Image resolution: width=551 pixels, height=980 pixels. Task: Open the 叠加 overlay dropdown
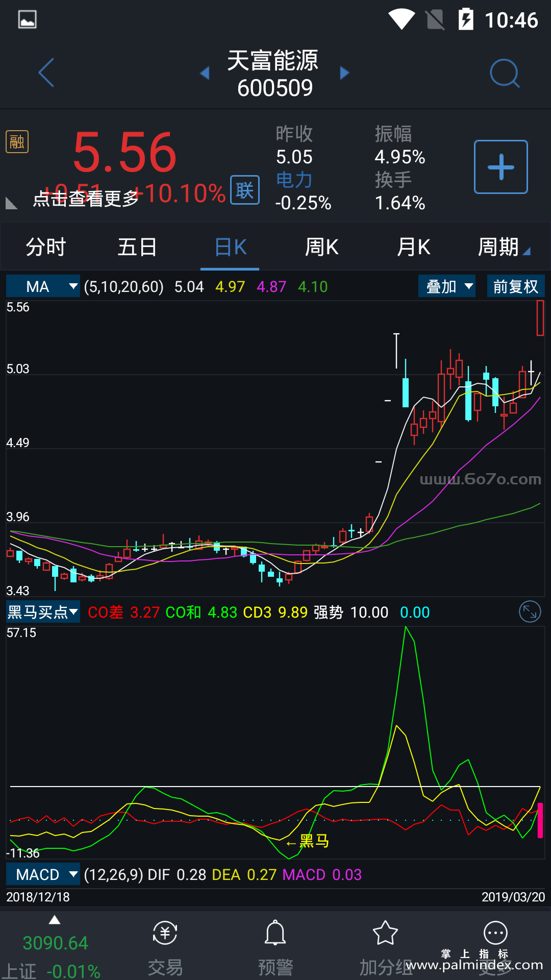click(x=447, y=286)
